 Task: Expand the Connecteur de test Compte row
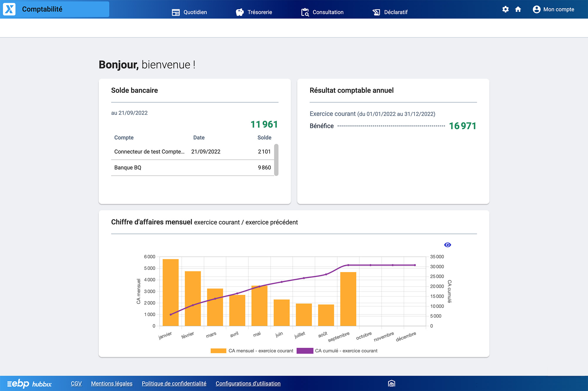tap(149, 152)
